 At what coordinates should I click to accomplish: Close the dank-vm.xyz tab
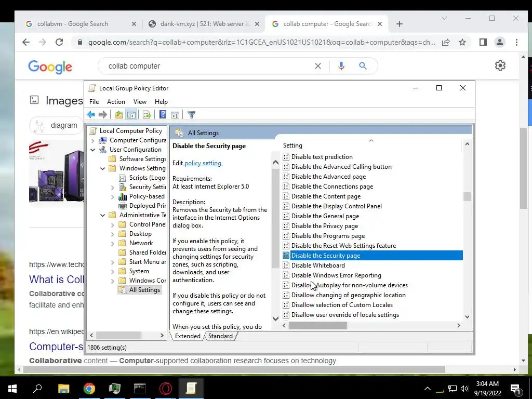pyautogui.click(x=257, y=24)
